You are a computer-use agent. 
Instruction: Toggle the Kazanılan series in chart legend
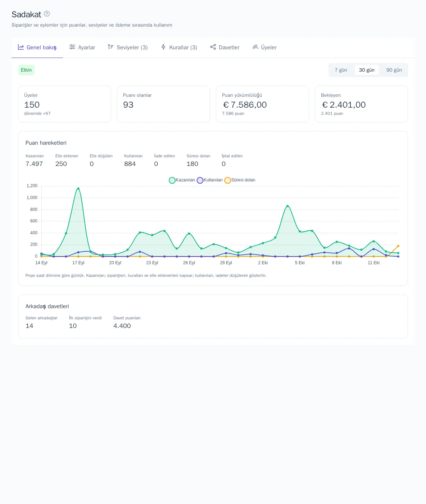(x=182, y=180)
